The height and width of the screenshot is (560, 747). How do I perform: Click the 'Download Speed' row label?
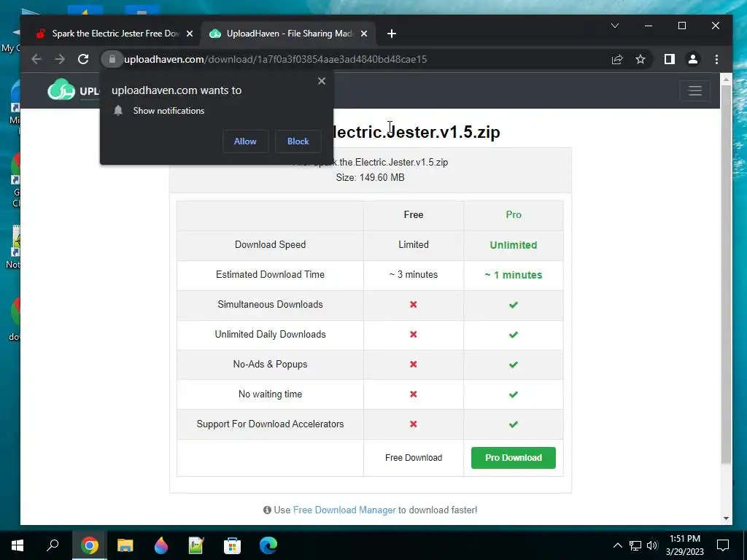[x=270, y=245]
